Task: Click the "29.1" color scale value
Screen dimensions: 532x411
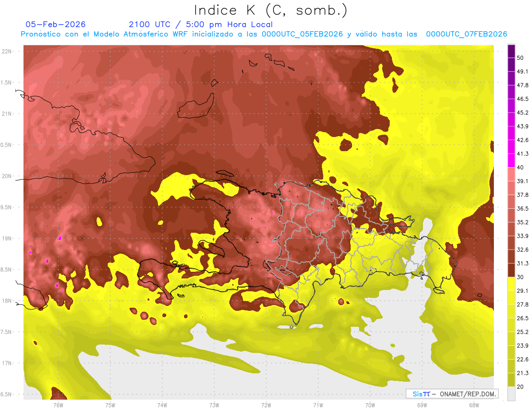Action: [522, 291]
